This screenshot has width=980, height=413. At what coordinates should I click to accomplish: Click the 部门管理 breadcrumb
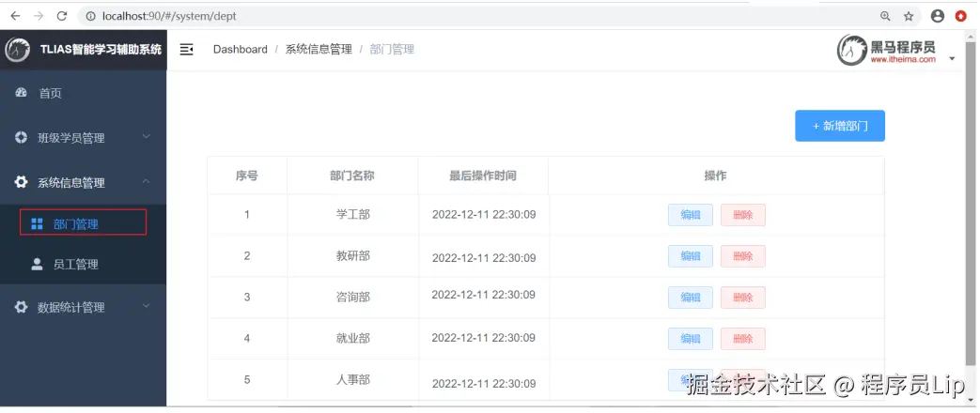tap(392, 50)
